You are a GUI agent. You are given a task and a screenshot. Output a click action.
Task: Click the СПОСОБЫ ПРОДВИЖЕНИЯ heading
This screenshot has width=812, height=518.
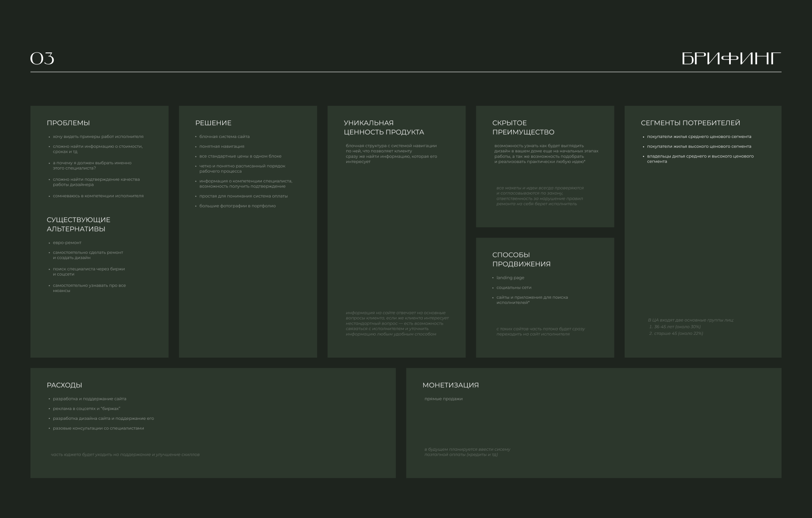[x=521, y=259]
